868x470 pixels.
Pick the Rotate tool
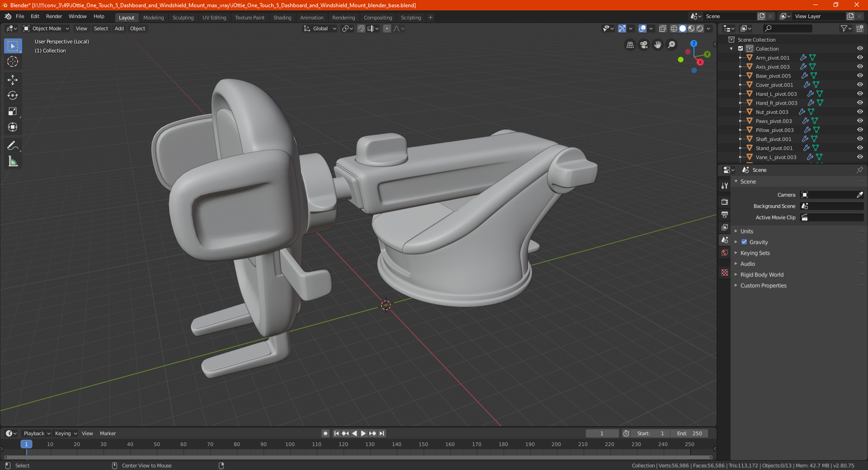(13, 96)
